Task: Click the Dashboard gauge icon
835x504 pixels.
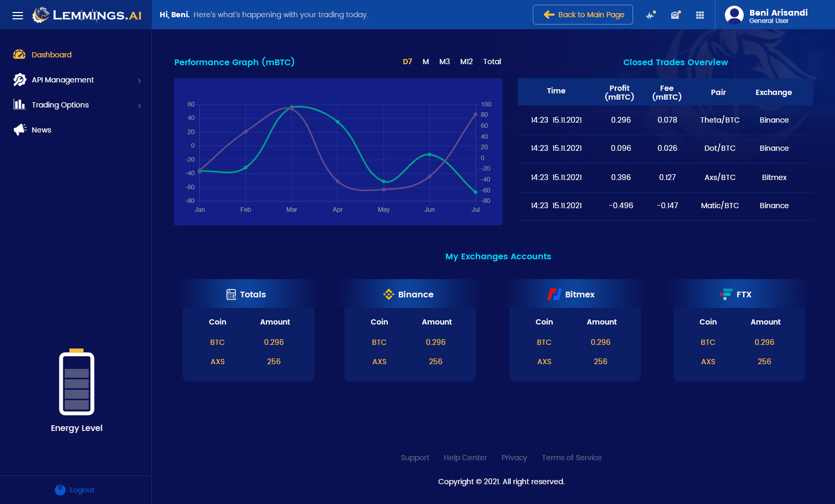Action: pyautogui.click(x=19, y=54)
